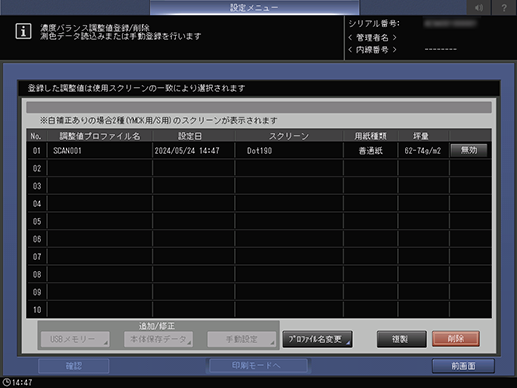
Task: Select empty row 05
Action: pyautogui.click(x=259, y=221)
